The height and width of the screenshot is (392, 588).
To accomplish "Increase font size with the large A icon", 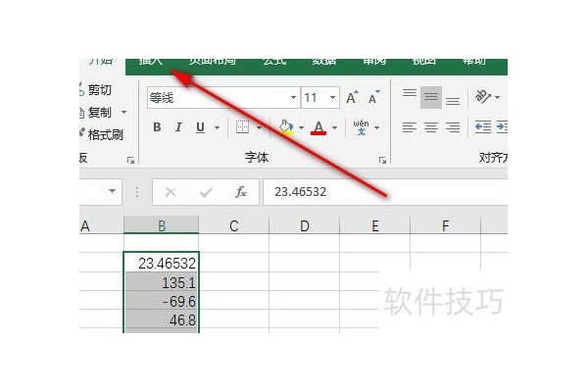I will (x=352, y=98).
